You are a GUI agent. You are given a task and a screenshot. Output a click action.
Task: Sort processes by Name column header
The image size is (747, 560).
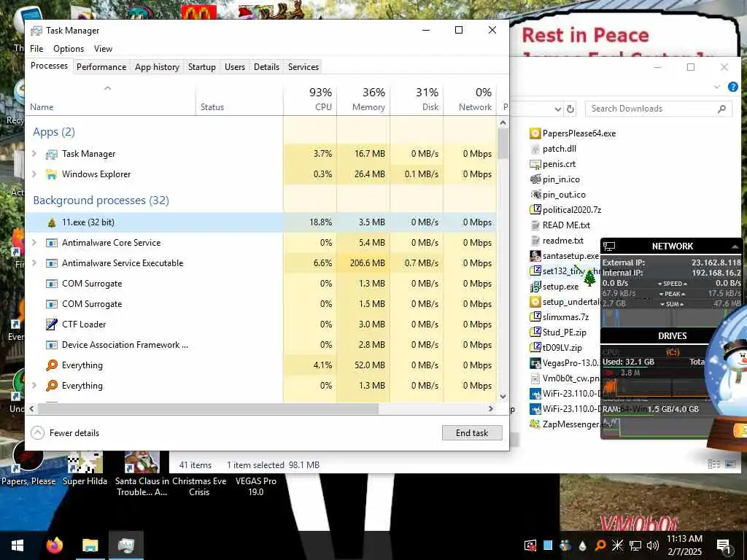(x=110, y=99)
